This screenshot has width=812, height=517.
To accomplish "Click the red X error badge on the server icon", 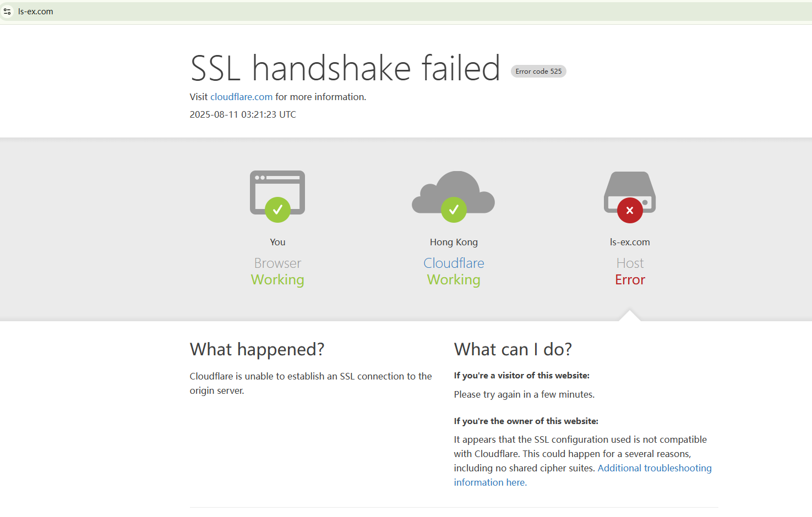I will 630,210.
